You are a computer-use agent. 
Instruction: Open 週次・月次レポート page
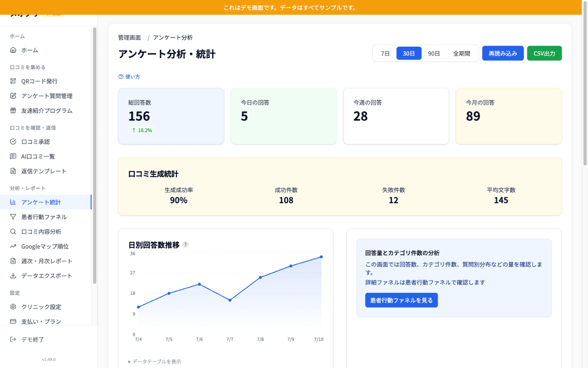pos(46,261)
